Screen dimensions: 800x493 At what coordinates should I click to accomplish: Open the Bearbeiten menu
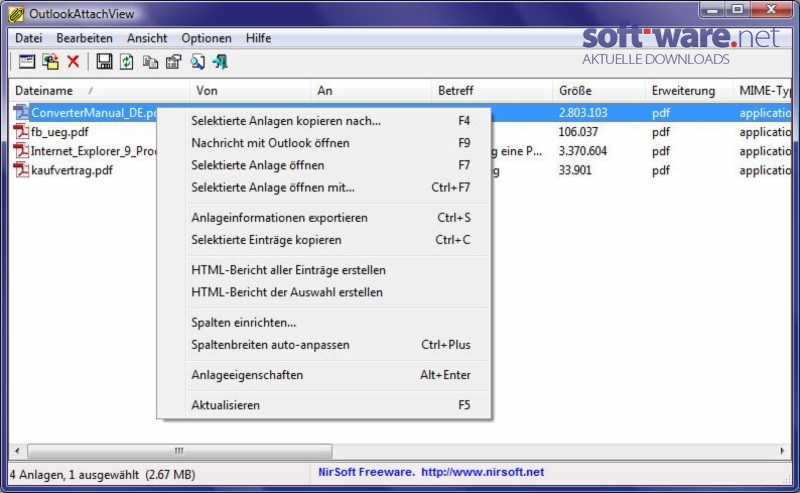[84, 38]
